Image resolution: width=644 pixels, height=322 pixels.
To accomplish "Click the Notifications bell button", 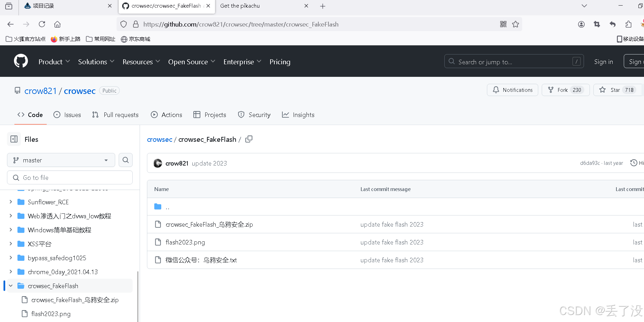I will (x=512, y=90).
